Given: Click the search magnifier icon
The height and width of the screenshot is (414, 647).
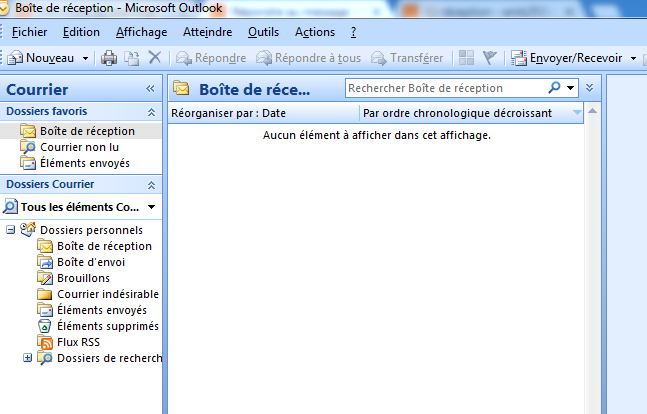Looking at the screenshot, I should click(555, 88).
